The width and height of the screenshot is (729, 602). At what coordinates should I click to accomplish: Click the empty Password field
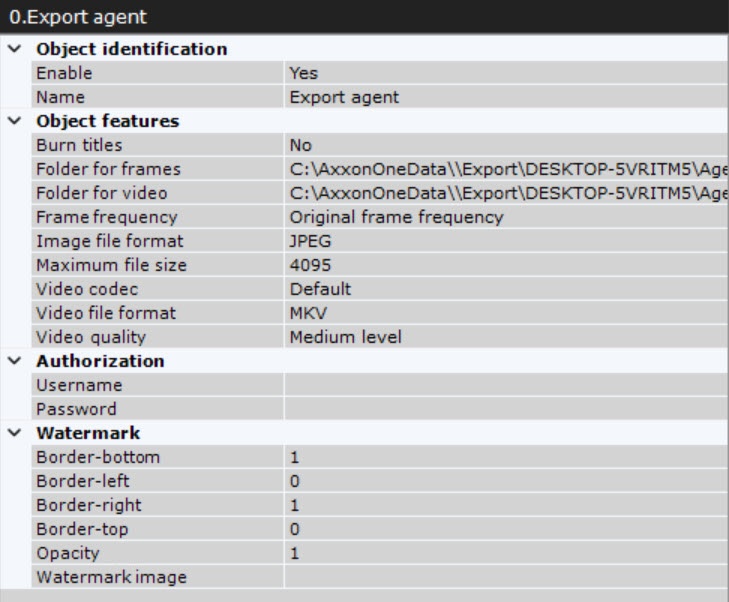[505, 409]
